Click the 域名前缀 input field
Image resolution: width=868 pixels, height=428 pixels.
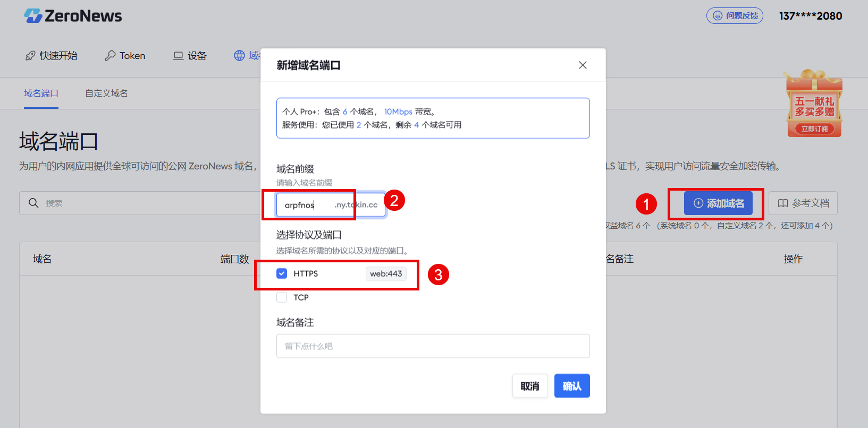331,205
